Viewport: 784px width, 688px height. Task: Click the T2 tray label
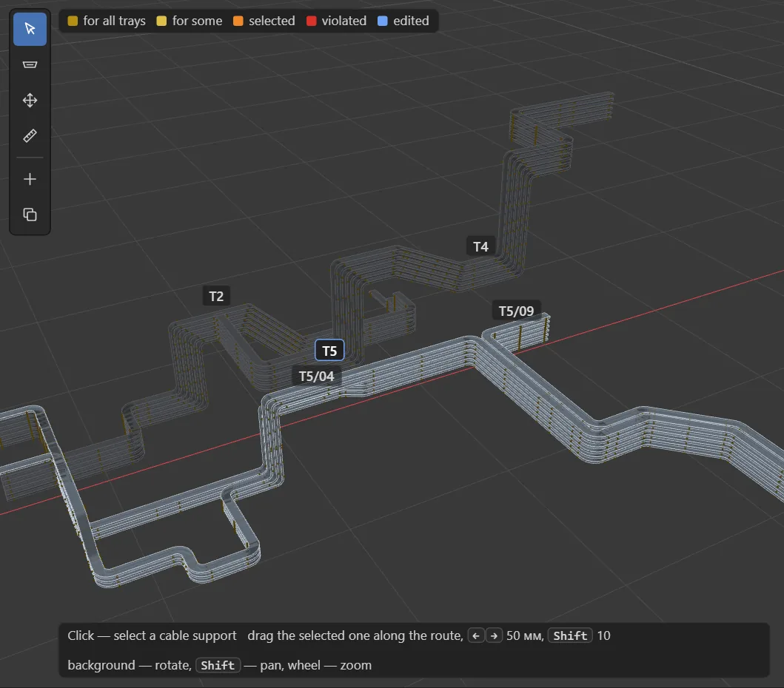216,297
